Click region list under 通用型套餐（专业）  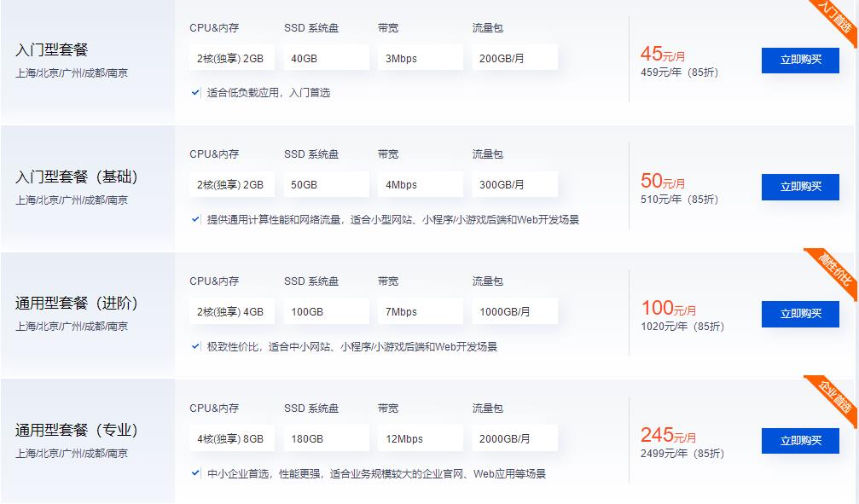click(x=71, y=454)
